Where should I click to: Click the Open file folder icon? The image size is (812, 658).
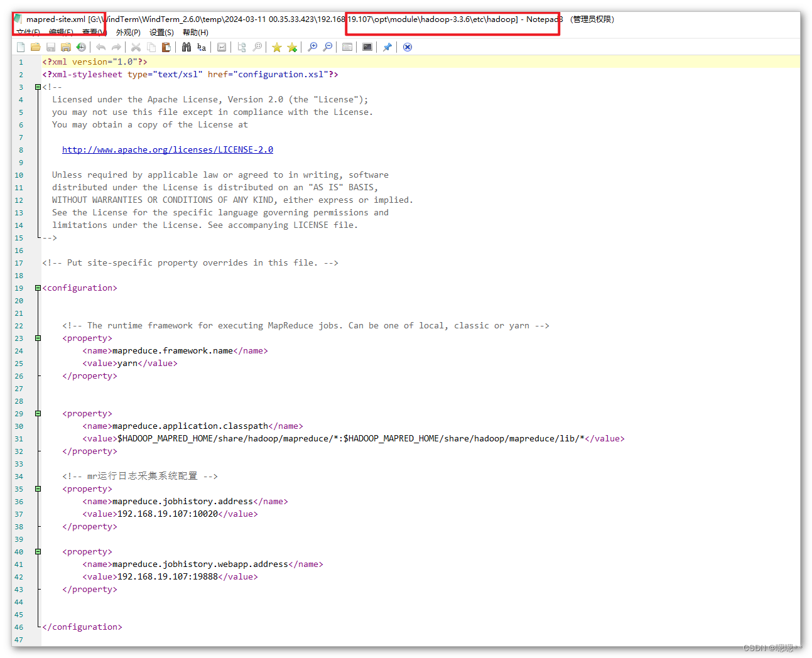36,47
